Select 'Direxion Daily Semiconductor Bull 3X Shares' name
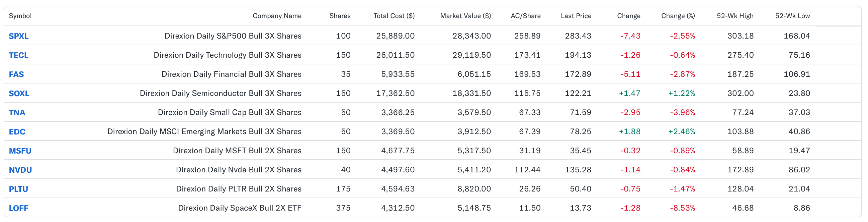Screen dimensions: 868x222 click(x=221, y=93)
